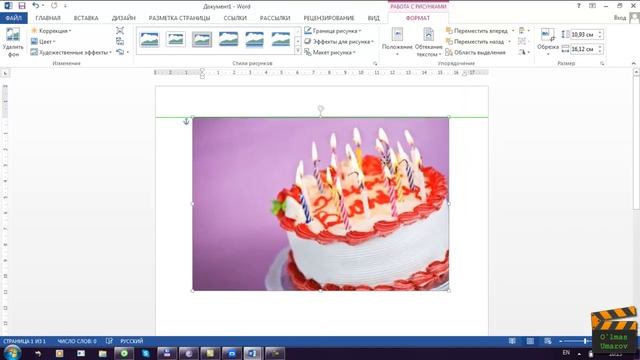This screenshot has height=360, width=640.
Task: Click the Undo arrow icon
Action: tap(36, 6)
